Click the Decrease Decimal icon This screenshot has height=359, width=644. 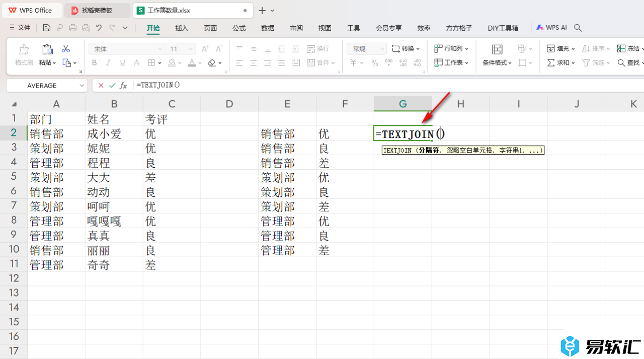click(x=417, y=63)
